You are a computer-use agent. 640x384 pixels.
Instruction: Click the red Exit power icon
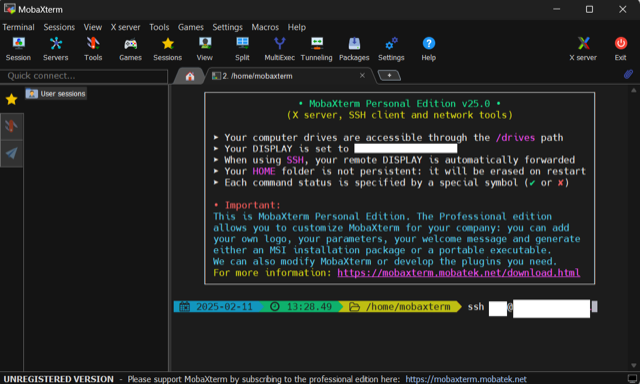[621, 49]
